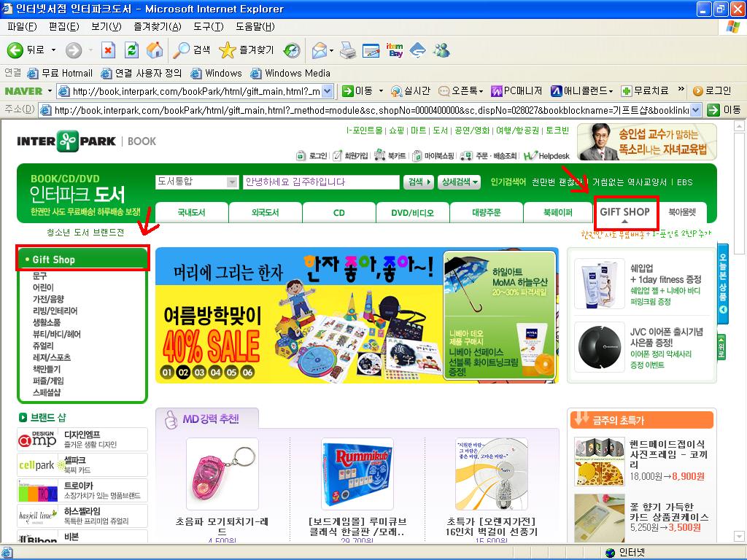Print the page with the printer icon
This screenshot has height=560, width=747.
click(348, 50)
